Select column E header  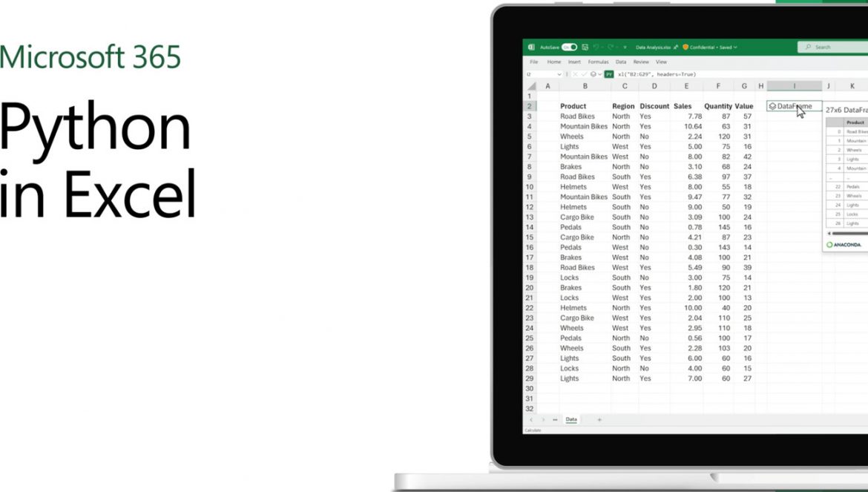pyautogui.click(x=686, y=86)
